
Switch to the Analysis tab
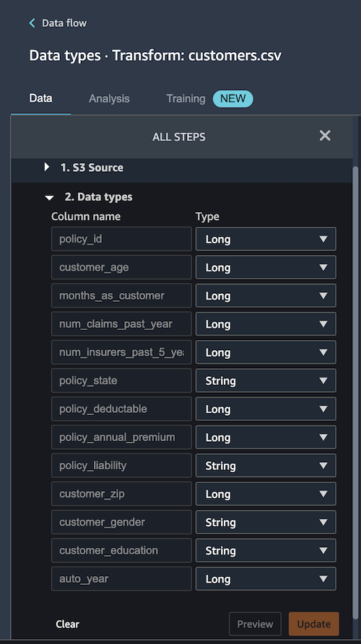[109, 99]
